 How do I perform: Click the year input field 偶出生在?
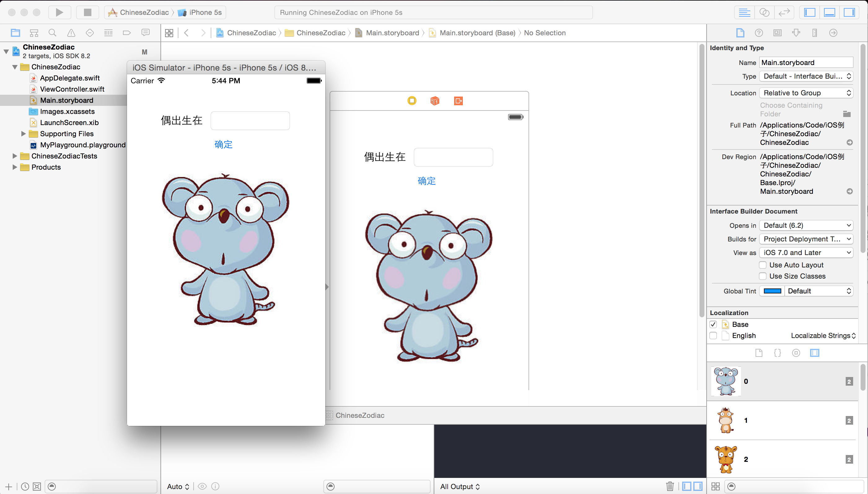coord(250,120)
